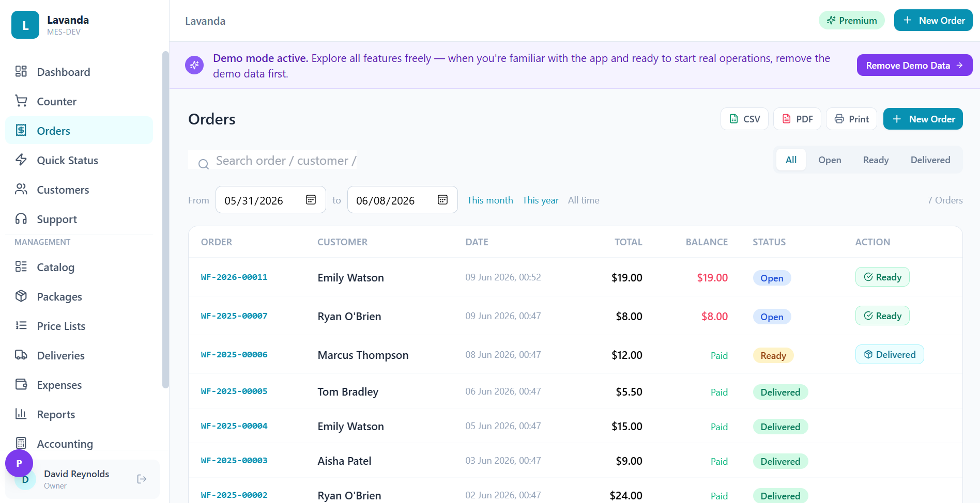Open order WF-2025-00002
The image size is (980, 503).
[234, 495]
